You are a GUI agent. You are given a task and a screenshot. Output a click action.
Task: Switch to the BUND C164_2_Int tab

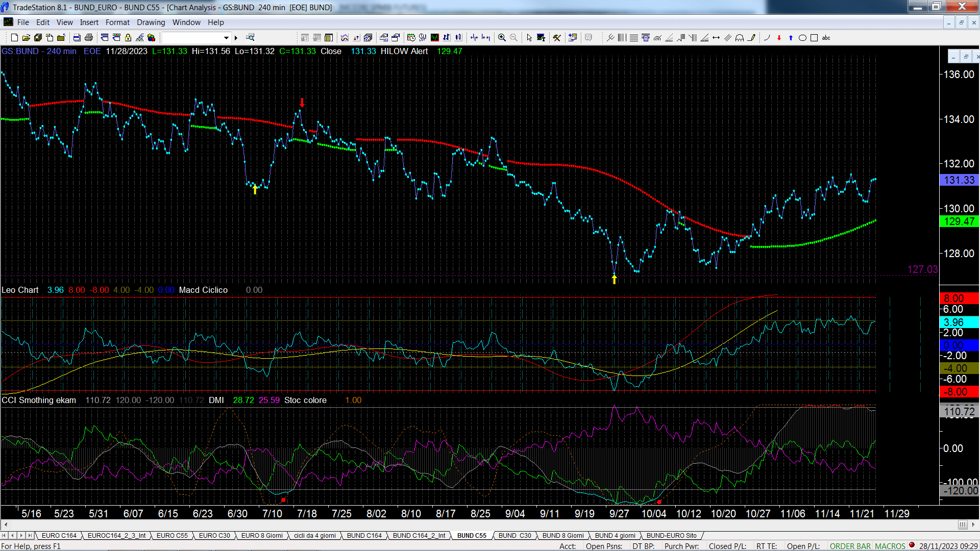coord(419,536)
